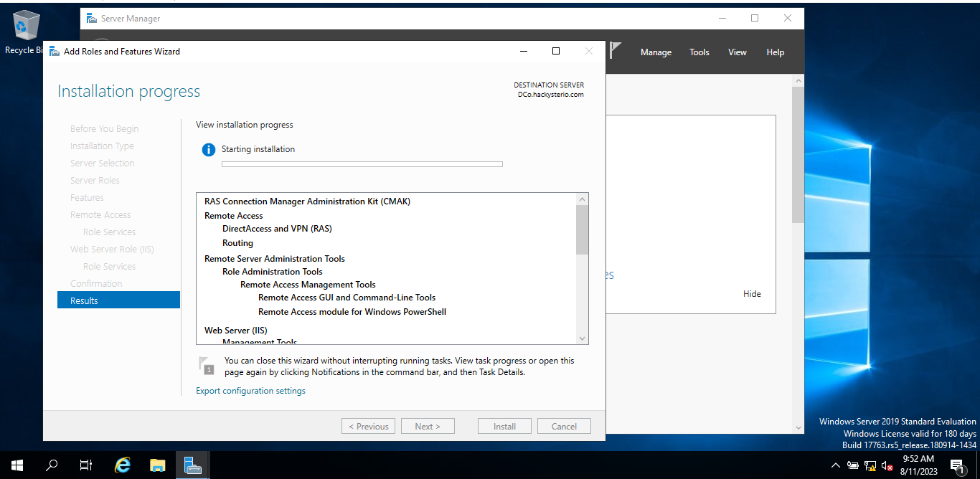Open Server Manager notifications flag

[615, 51]
